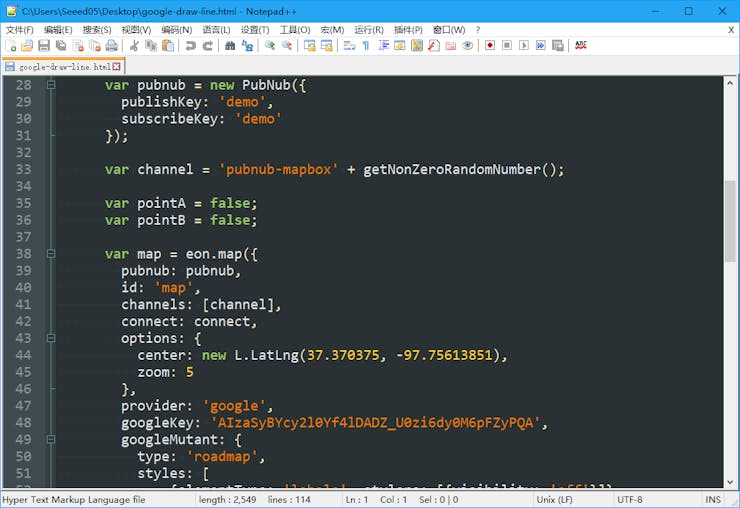Open 设置(T) menu
The height and width of the screenshot is (508, 740).
coord(255,30)
